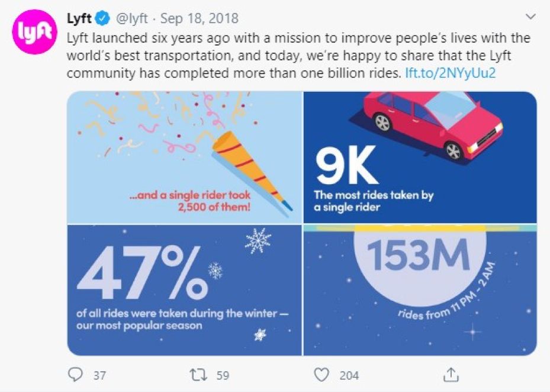Toggle the like heart on this tweet
Viewport: 550px width, 392px height.
320,374
